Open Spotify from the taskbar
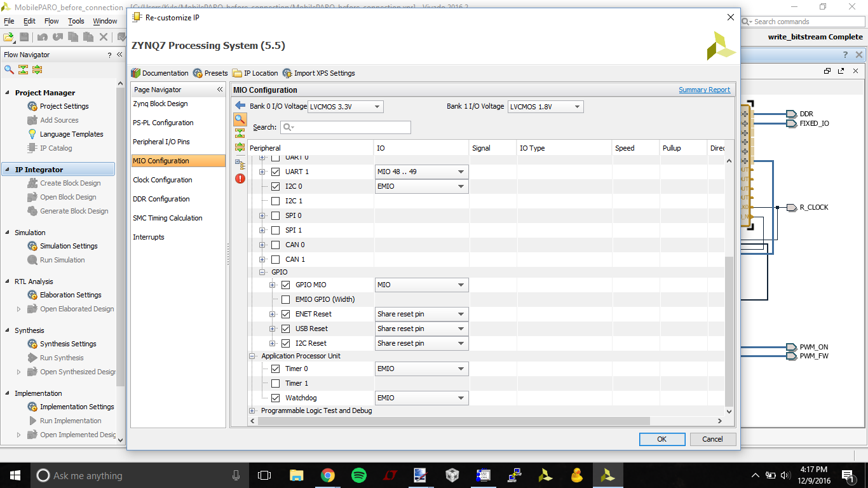 point(358,475)
